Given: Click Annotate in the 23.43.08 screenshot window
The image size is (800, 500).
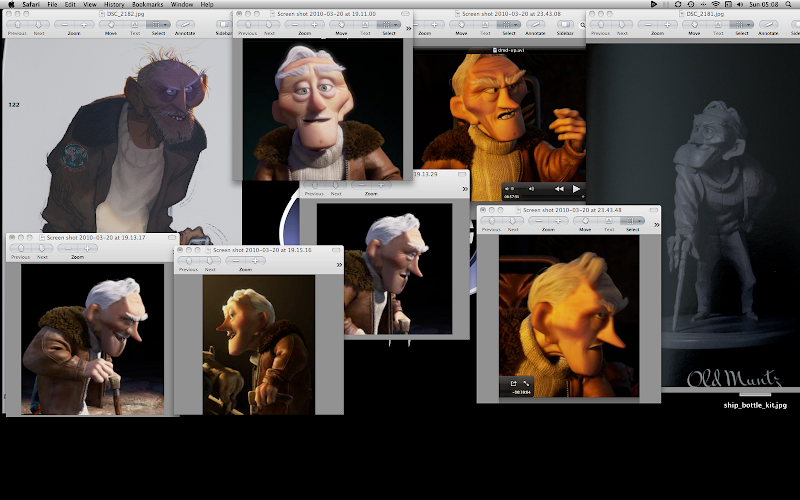Looking at the screenshot, I should coord(535,24).
